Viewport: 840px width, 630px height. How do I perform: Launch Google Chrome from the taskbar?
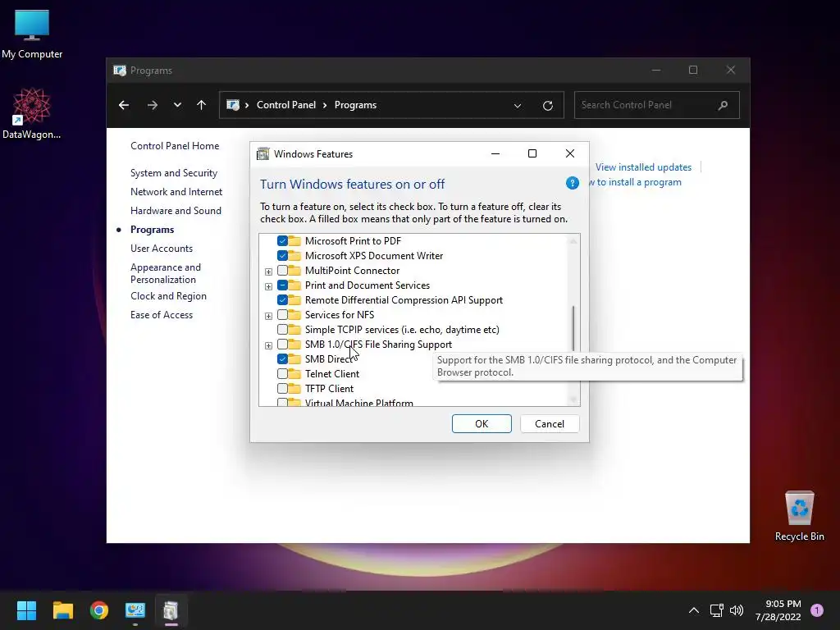[x=99, y=610]
